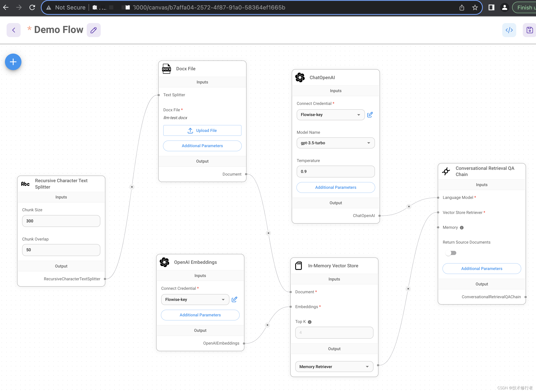Click Additional Parameters in OpenAI Embeddings

tap(200, 315)
